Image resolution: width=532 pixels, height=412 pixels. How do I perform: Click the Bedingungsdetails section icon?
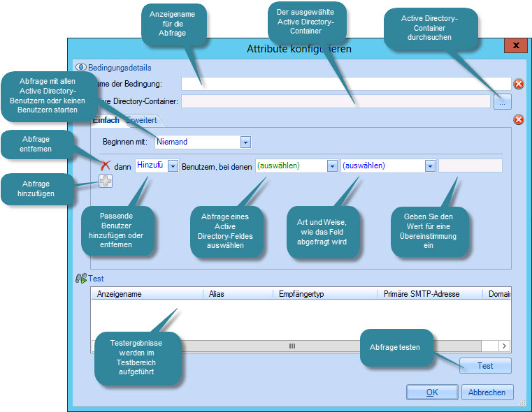coord(81,68)
